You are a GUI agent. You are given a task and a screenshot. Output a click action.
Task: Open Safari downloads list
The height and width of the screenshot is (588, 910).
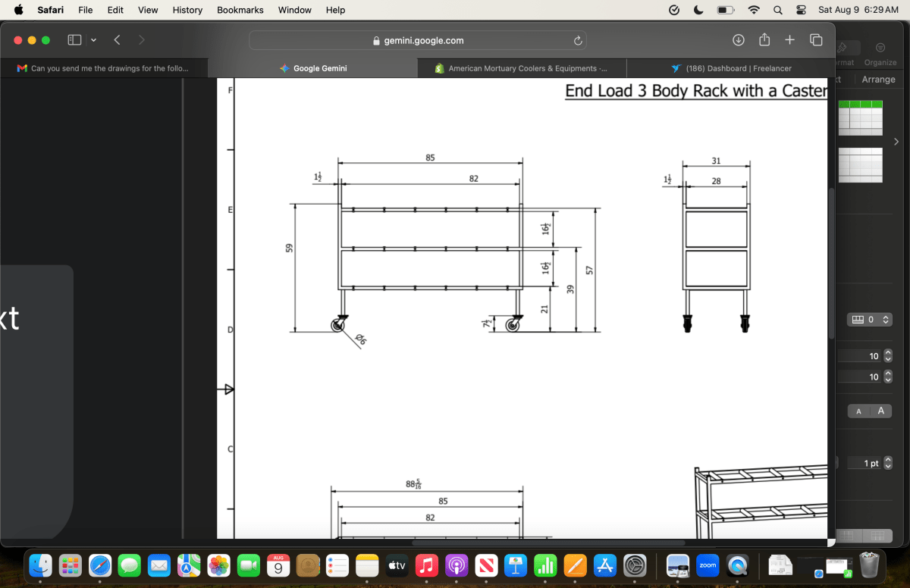[739, 40]
